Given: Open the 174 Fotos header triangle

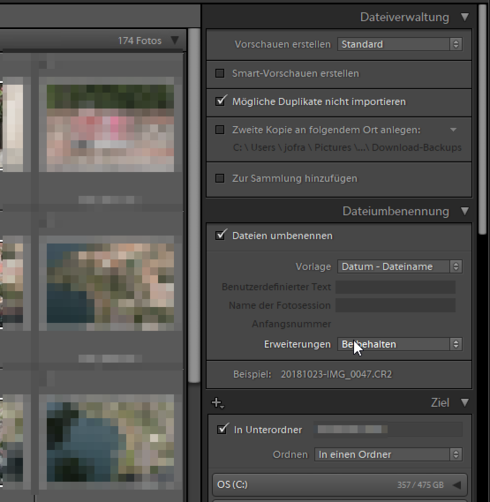Looking at the screenshot, I should pyautogui.click(x=174, y=41).
